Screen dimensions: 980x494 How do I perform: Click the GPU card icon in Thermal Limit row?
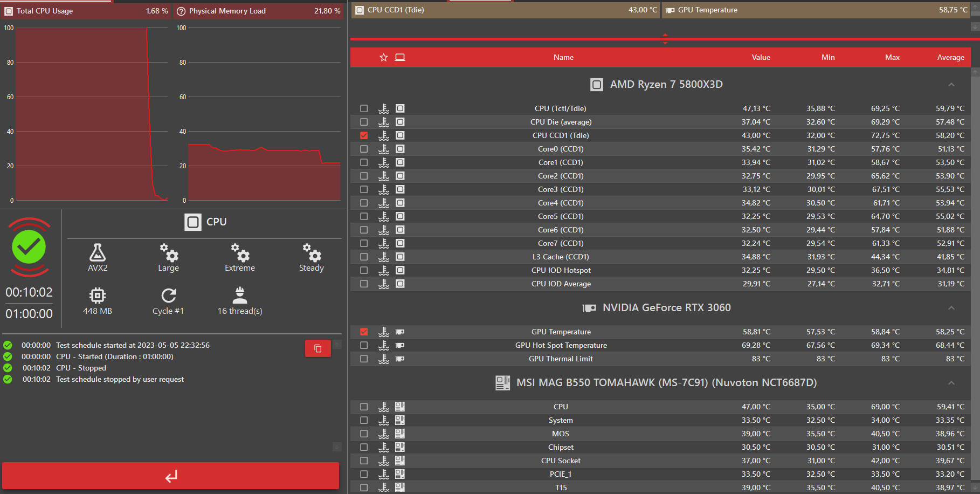click(x=400, y=359)
